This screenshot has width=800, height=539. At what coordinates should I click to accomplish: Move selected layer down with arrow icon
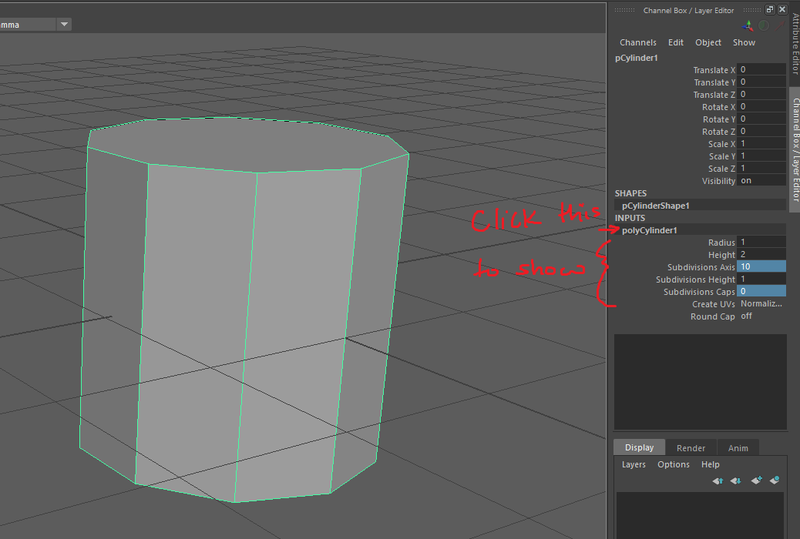coord(736,481)
